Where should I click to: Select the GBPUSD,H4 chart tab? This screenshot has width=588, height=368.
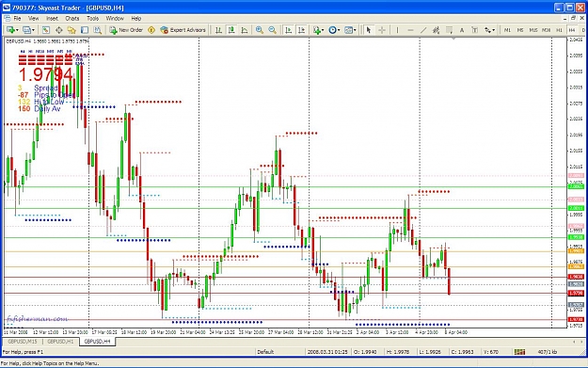[x=97, y=342]
